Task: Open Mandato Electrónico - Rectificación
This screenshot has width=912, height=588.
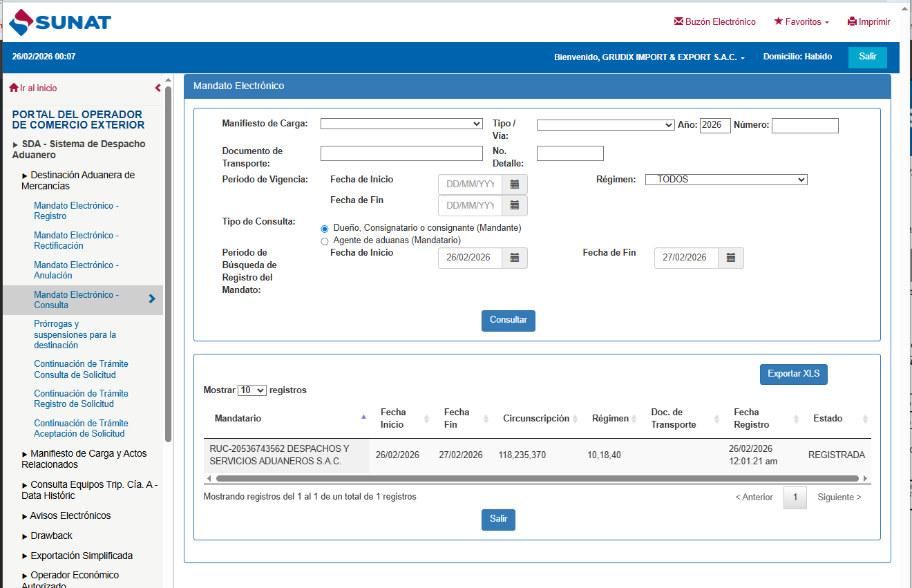Action: click(x=76, y=240)
